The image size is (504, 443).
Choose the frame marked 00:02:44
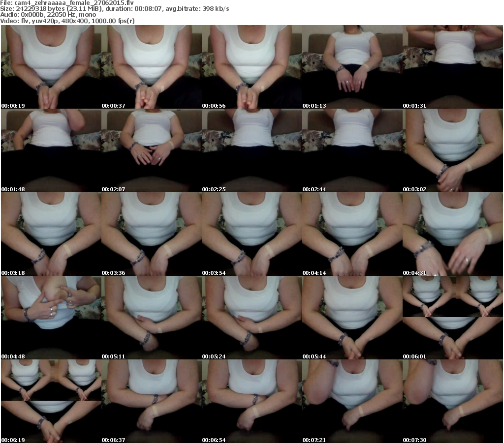click(x=352, y=150)
